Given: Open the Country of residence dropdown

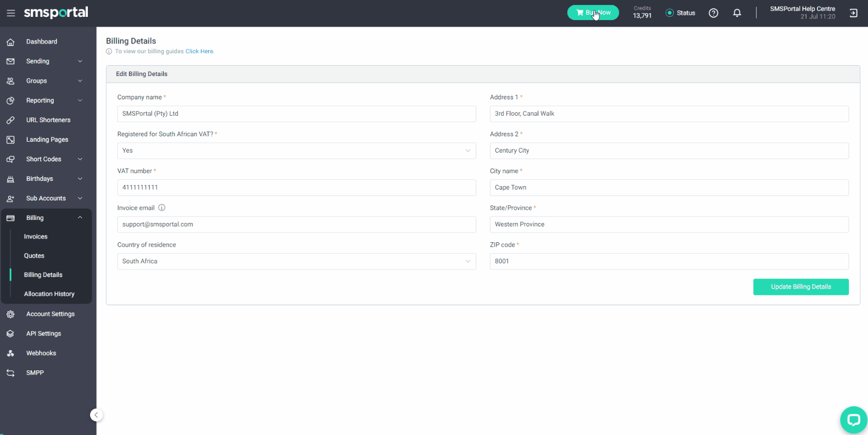Looking at the screenshot, I should coord(297,261).
